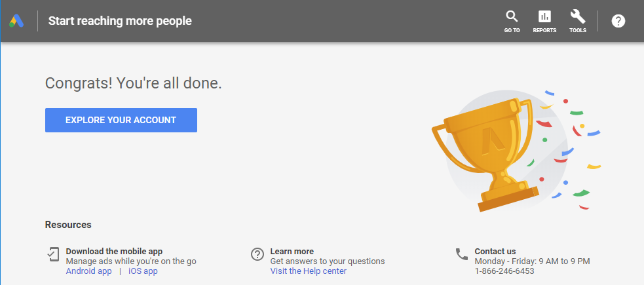The image size is (644, 285).
Task: Click the question icon beside Learn more
Action: (257, 254)
